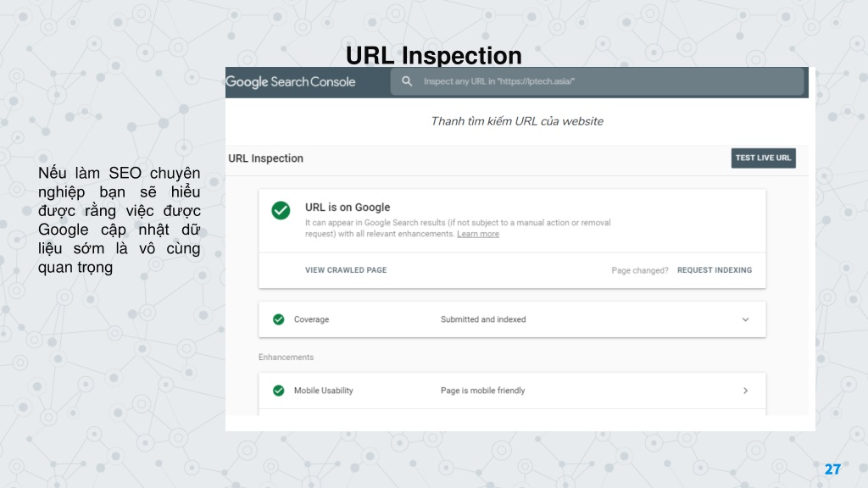Click the TEST LIVE URL button
This screenshot has height=488, width=868.
[x=764, y=158]
